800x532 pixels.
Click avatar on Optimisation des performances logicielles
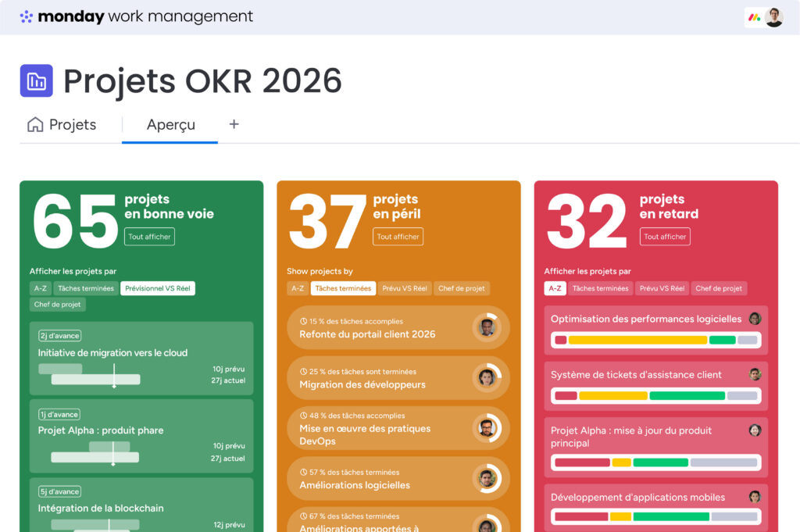click(x=755, y=319)
